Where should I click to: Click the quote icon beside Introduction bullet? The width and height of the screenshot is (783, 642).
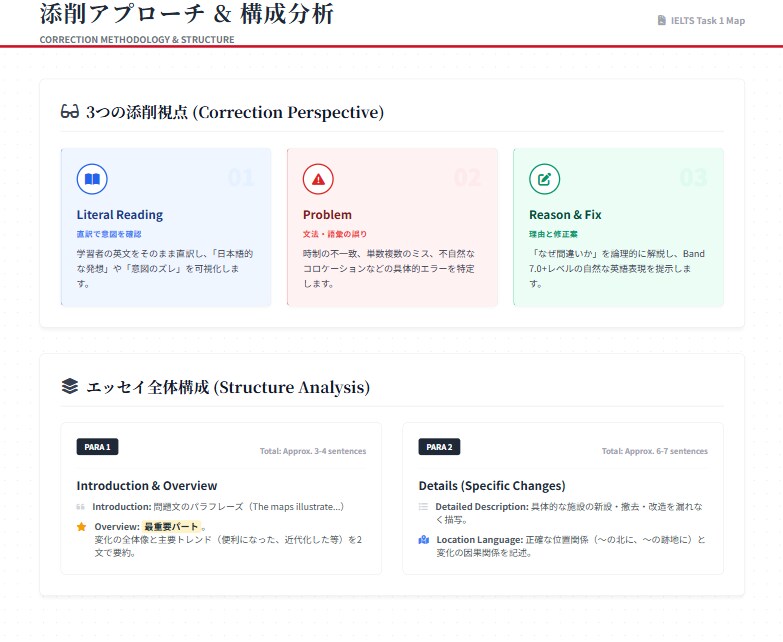coord(80,507)
